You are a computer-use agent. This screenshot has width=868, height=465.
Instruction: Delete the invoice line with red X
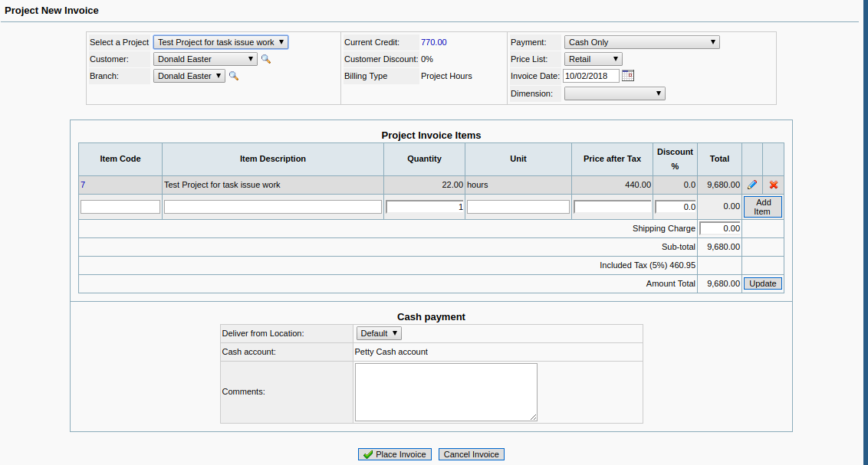[774, 185]
